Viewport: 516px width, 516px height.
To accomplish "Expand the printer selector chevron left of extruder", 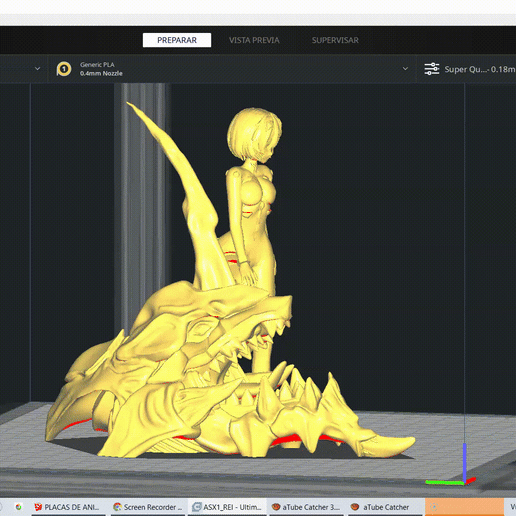I will point(37,69).
